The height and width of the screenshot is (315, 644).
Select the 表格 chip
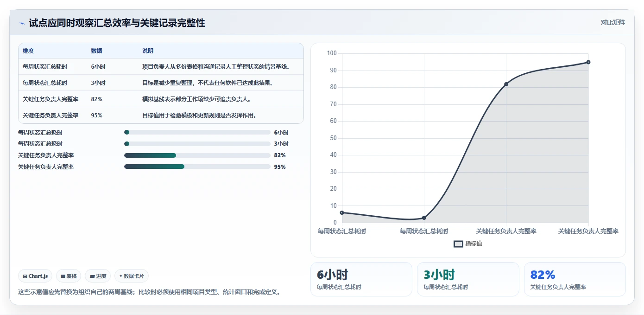point(69,276)
